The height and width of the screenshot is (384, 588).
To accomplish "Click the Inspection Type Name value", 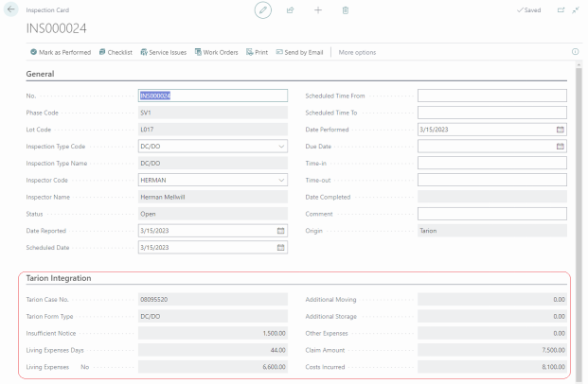I will point(213,163).
